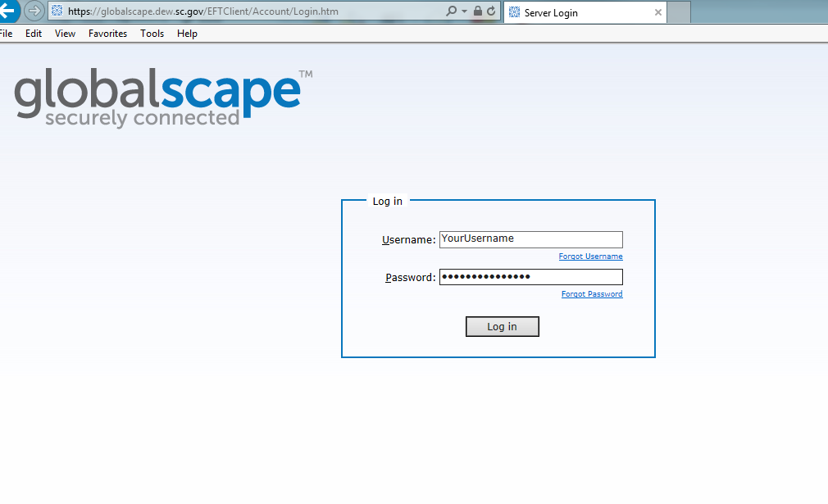Click the browser Back arrow button
The image size is (828, 504).
click(7, 11)
